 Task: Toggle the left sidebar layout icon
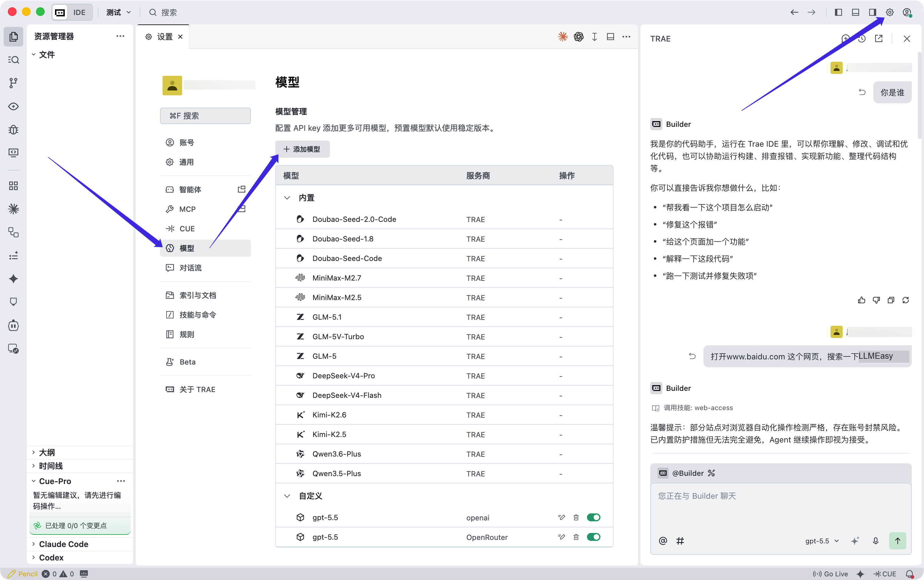838,12
